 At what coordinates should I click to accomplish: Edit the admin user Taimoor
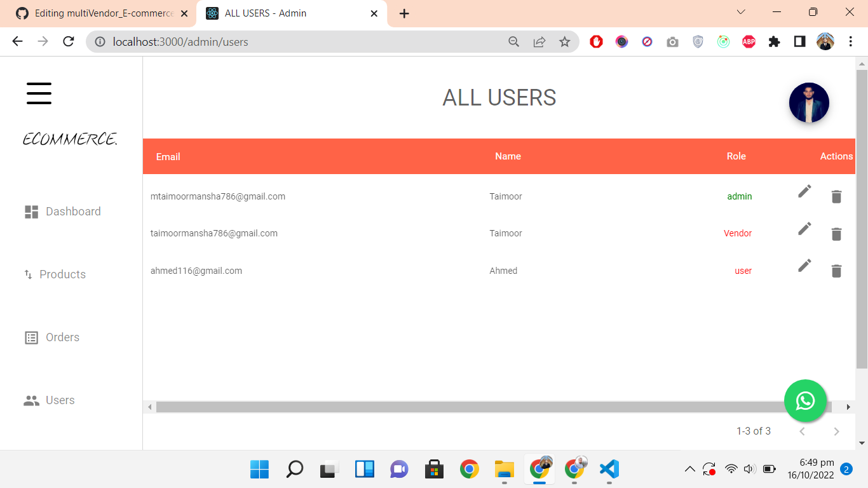click(x=804, y=191)
